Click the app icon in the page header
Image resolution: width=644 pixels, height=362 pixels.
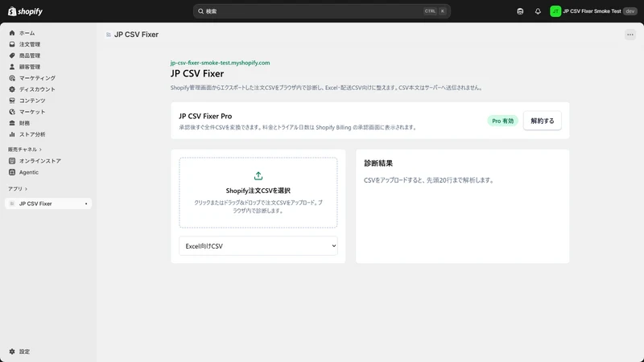pyautogui.click(x=109, y=35)
